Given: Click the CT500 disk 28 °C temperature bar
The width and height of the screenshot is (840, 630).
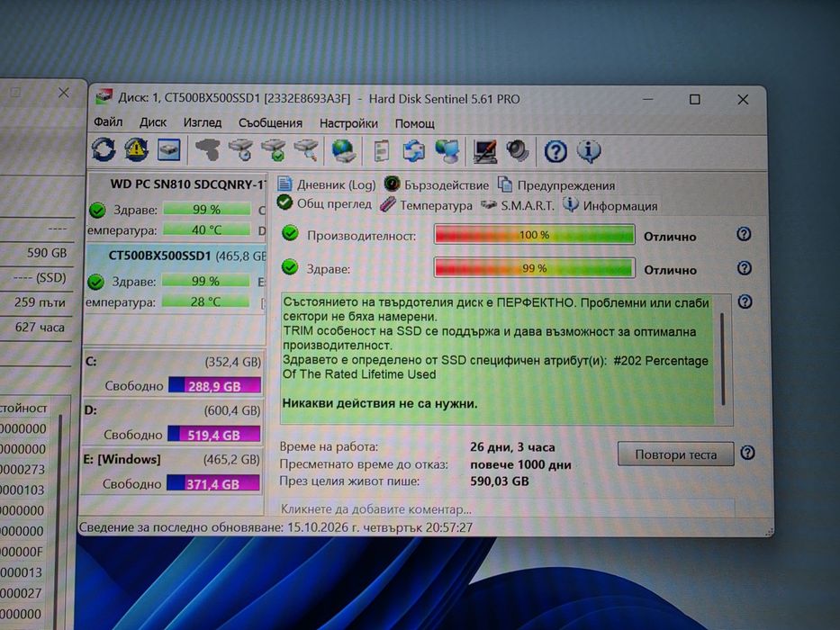Looking at the screenshot, I should point(205,301).
